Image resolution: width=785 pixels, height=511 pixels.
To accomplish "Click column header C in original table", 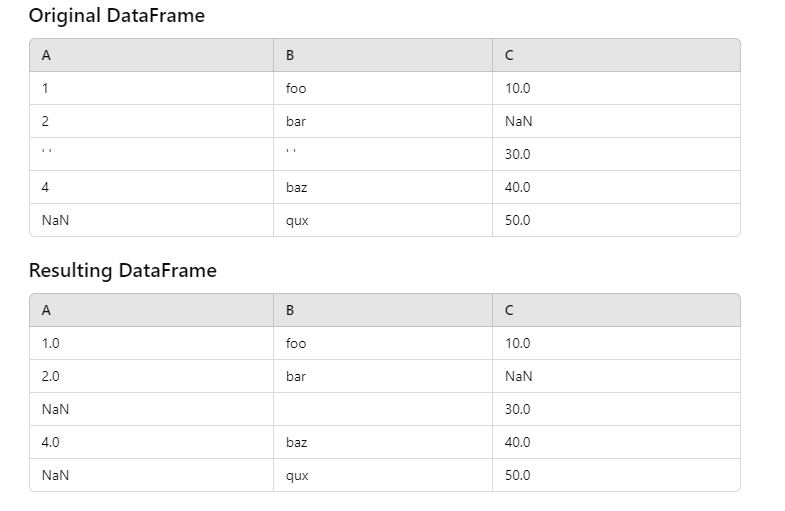I will 510,56.
